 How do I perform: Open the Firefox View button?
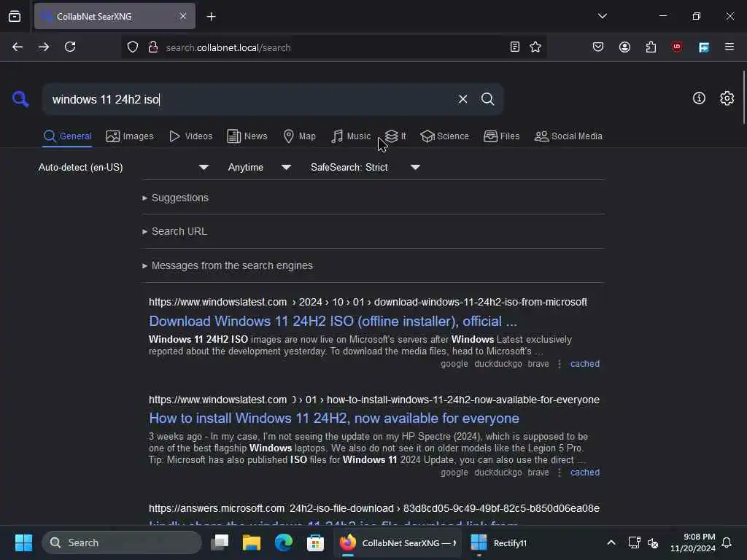pyautogui.click(x=15, y=17)
